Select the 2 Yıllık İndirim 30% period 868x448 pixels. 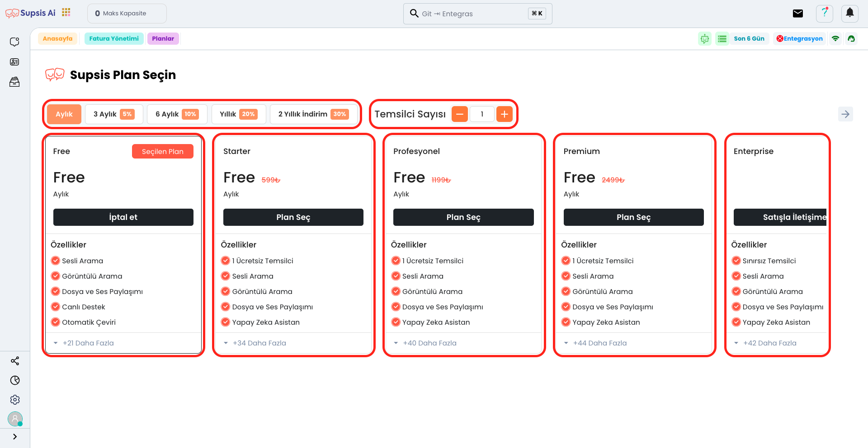[x=313, y=114]
